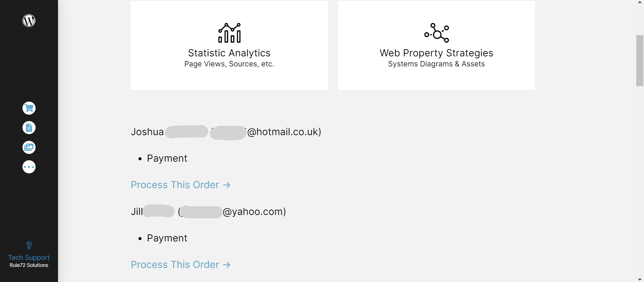Image resolution: width=644 pixels, height=282 pixels.
Task: Click Systems Diagrams & Assets subtitle
Action: pyautogui.click(x=436, y=64)
